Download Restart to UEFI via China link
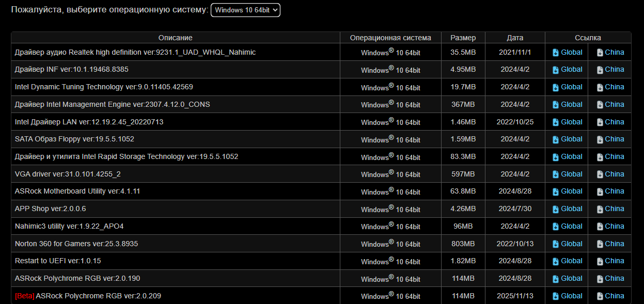 (614, 261)
